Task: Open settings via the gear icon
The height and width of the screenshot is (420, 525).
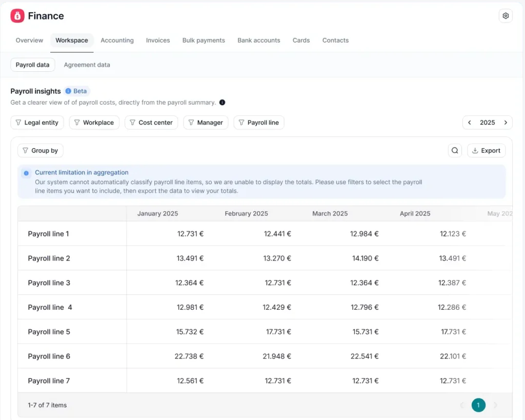Action: click(506, 16)
